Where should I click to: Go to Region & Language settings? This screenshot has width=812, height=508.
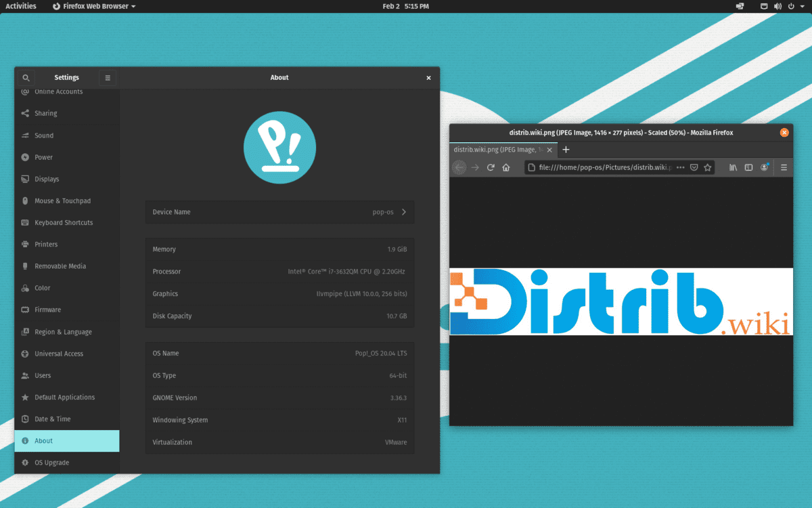(67, 332)
